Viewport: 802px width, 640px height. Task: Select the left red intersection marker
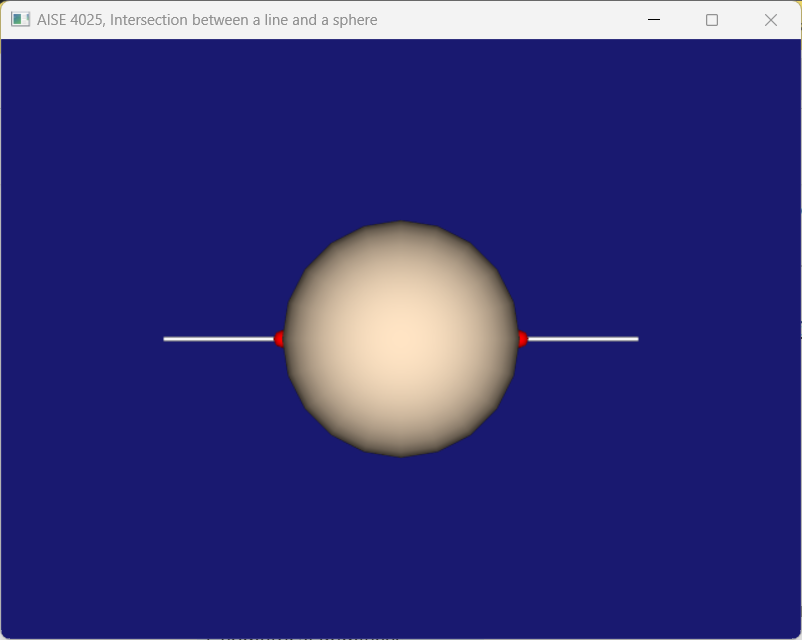[x=280, y=339]
